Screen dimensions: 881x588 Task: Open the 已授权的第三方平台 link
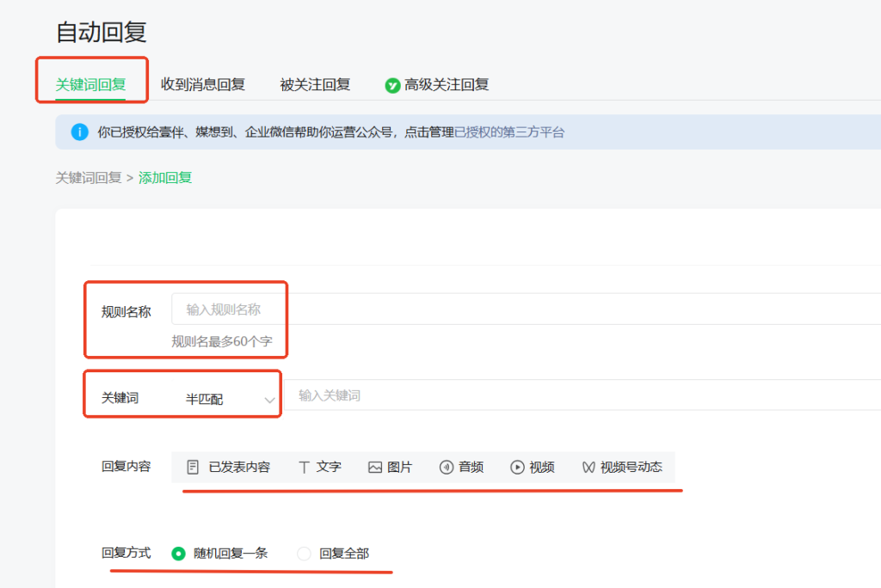509,132
